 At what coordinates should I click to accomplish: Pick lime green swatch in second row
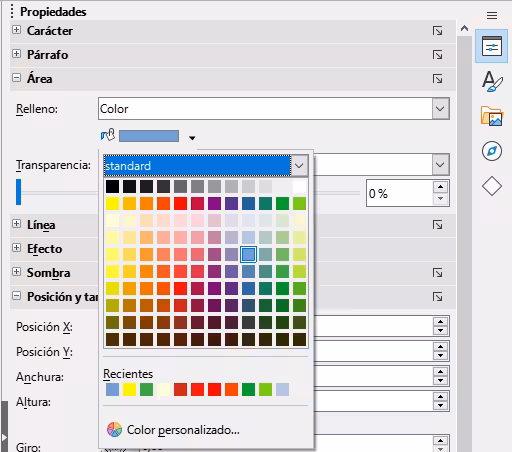(x=299, y=203)
